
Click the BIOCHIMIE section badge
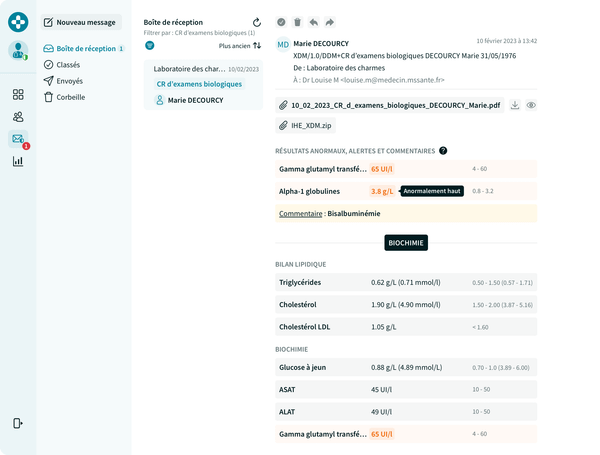point(406,243)
